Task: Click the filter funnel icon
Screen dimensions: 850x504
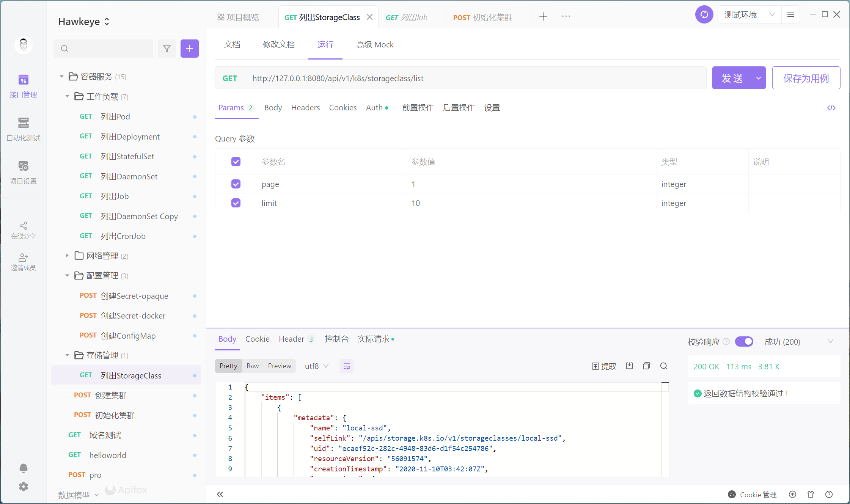Action: (x=167, y=49)
